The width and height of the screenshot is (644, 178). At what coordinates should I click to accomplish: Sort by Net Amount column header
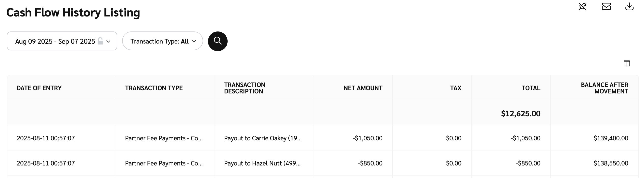363,88
